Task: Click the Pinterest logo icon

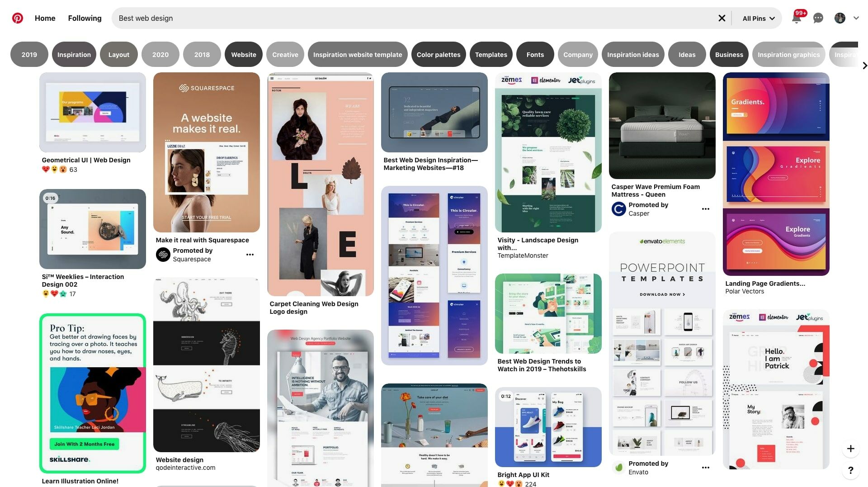Action: [18, 18]
